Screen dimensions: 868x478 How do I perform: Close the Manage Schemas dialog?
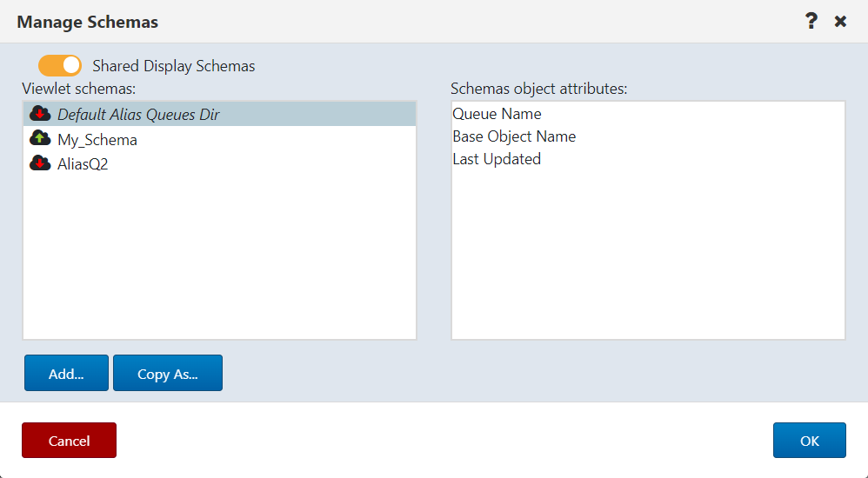click(840, 22)
